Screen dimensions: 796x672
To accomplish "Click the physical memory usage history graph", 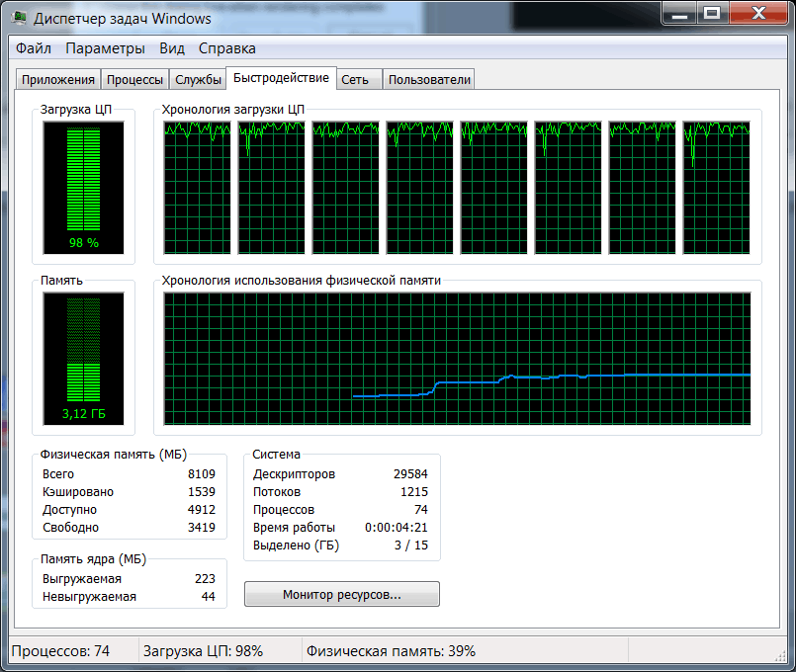I will 457,359.
